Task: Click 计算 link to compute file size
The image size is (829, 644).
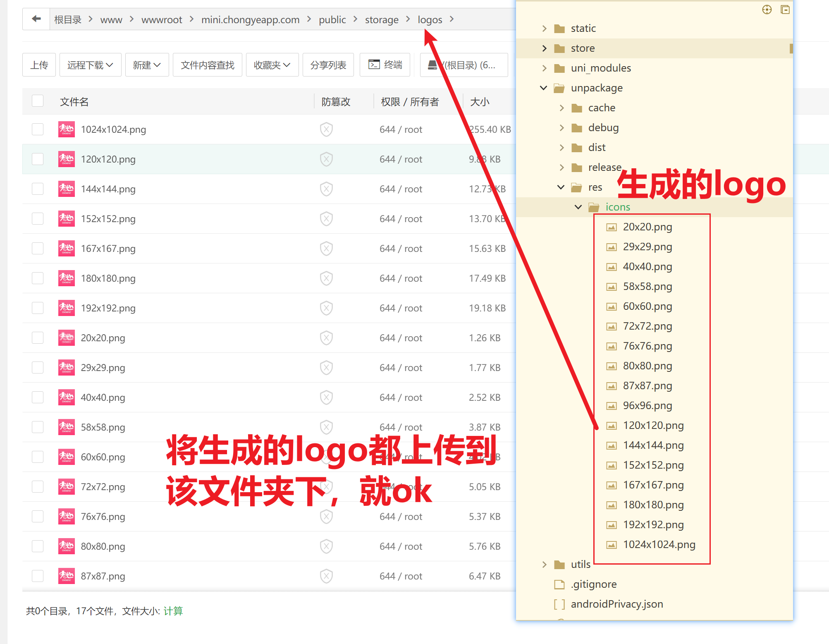Action: coord(173,611)
